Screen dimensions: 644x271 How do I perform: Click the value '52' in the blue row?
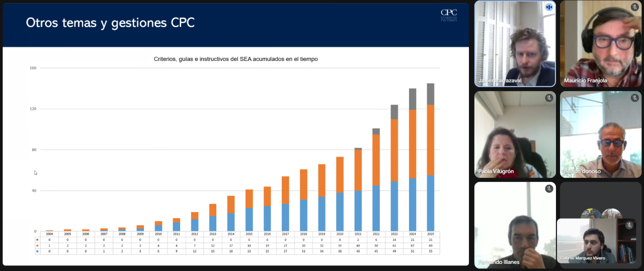click(413, 251)
